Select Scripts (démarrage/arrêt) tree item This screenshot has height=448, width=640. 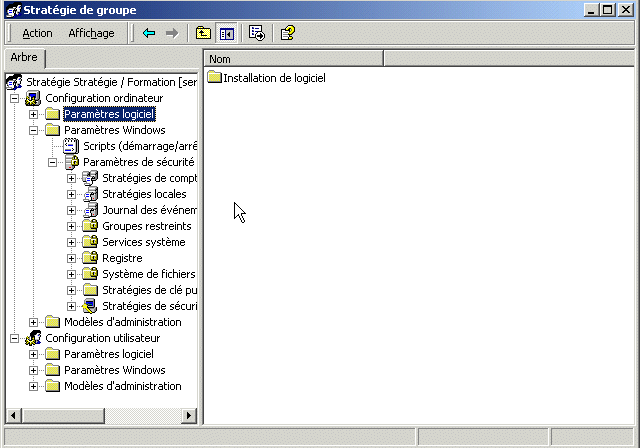click(140, 146)
